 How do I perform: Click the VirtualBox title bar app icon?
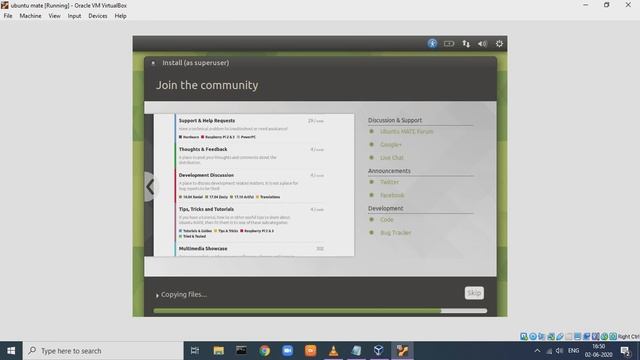click(x=4, y=5)
